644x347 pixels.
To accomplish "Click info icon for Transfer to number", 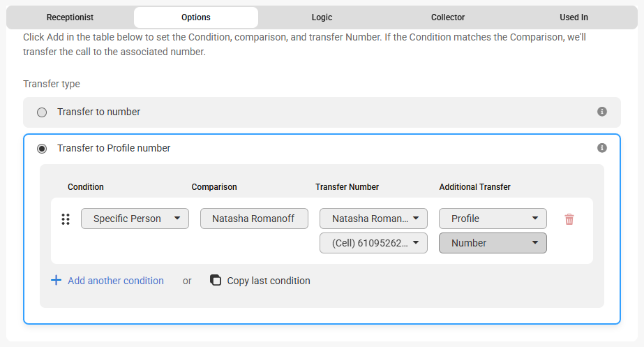I will coord(602,112).
